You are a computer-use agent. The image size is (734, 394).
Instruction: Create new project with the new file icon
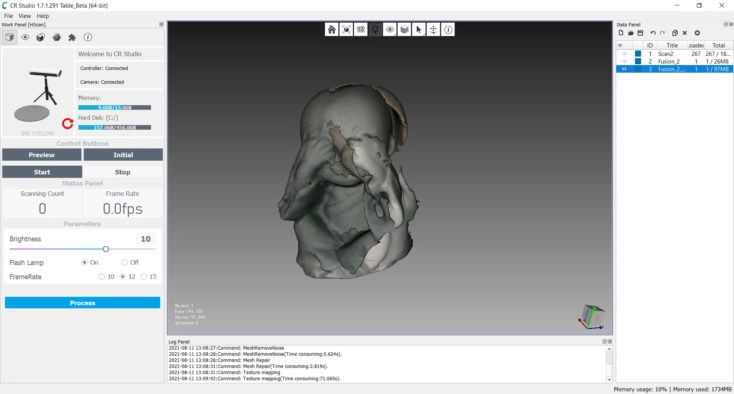coord(621,33)
